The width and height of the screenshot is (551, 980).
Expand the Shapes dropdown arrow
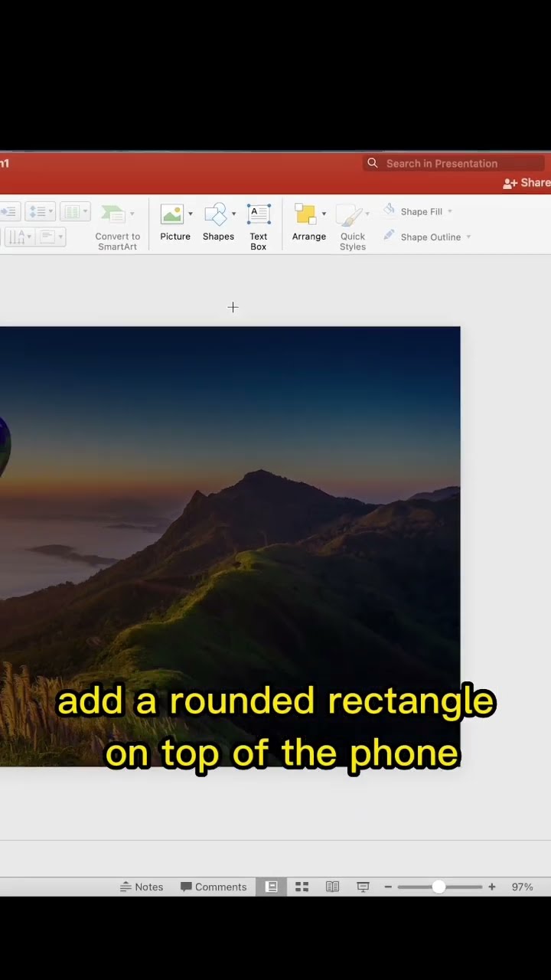coord(233,214)
